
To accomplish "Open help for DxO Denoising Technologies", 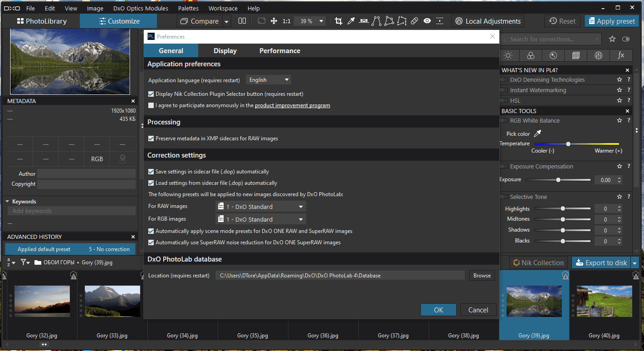I will [x=629, y=79].
